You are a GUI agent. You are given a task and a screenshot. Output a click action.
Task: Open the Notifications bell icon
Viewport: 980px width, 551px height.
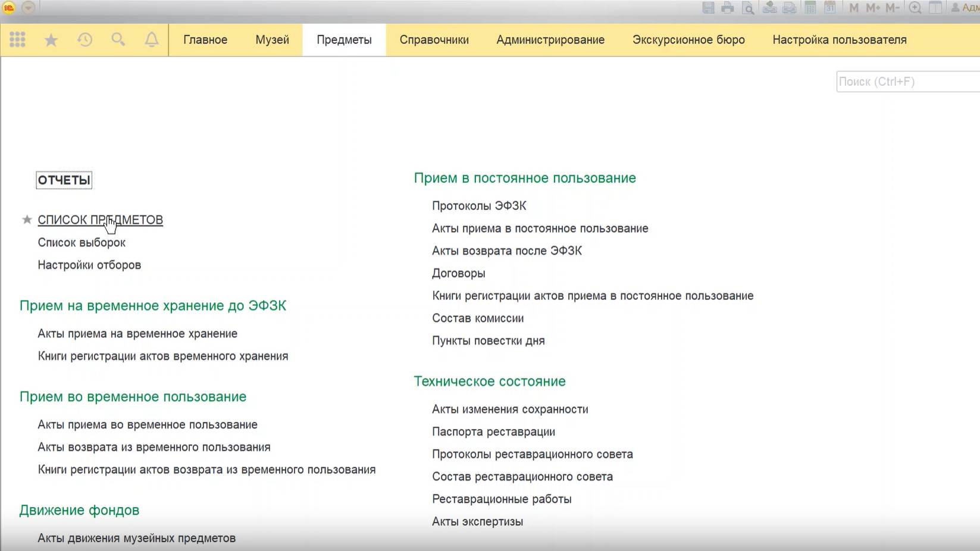click(151, 39)
